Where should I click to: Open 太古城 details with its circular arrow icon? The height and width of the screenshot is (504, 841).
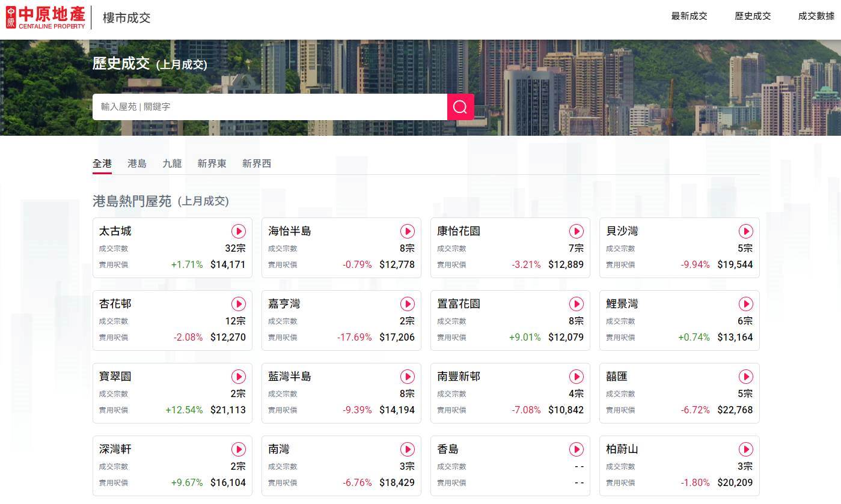coord(239,231)
